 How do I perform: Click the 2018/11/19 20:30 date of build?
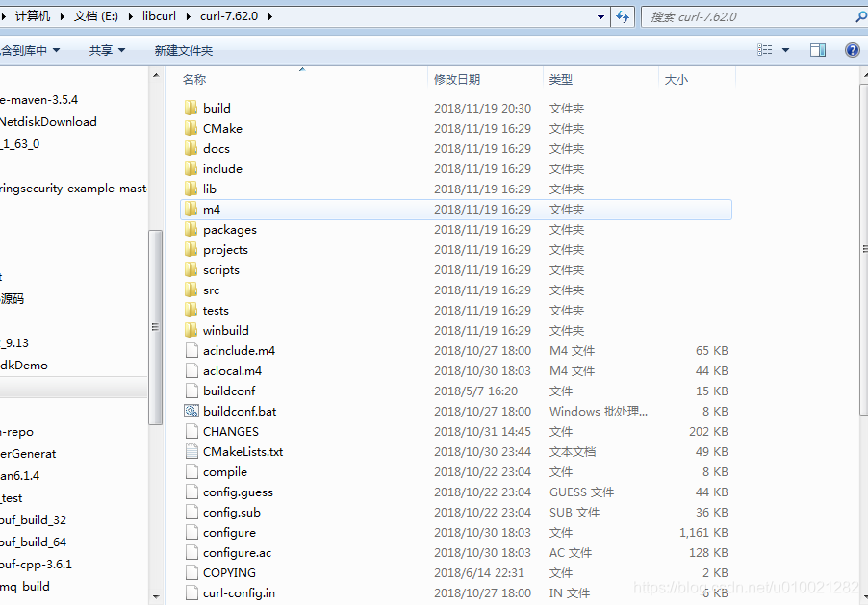pyautogui.click(x=482, y=108)
